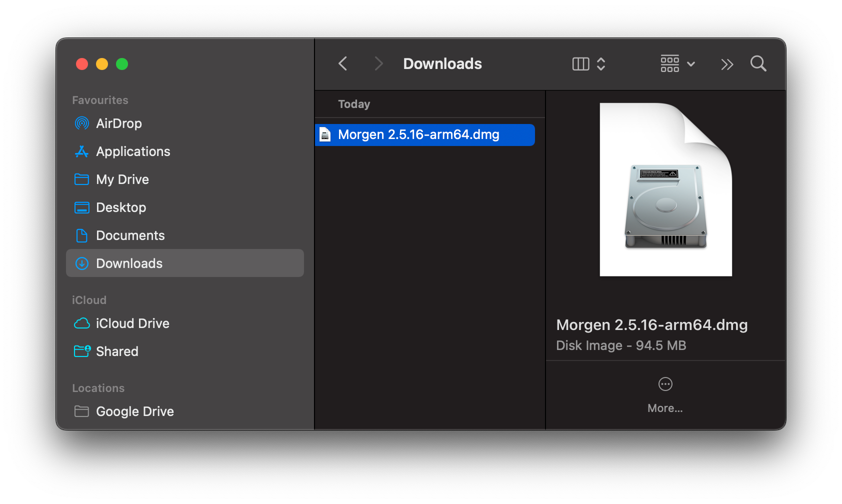Minimize the window with yellow button
The width and height of the screenshot is (842, 504).
click(102, 64)
